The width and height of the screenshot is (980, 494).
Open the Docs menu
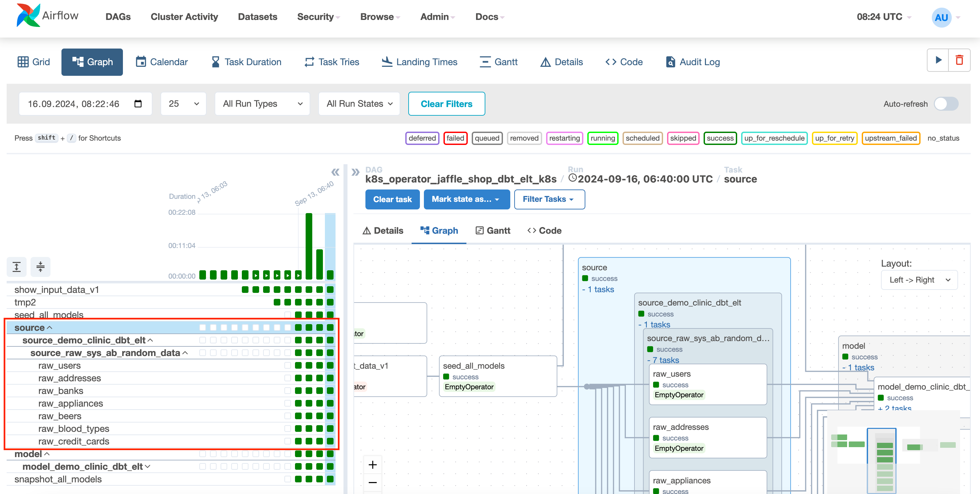(490, 17)
